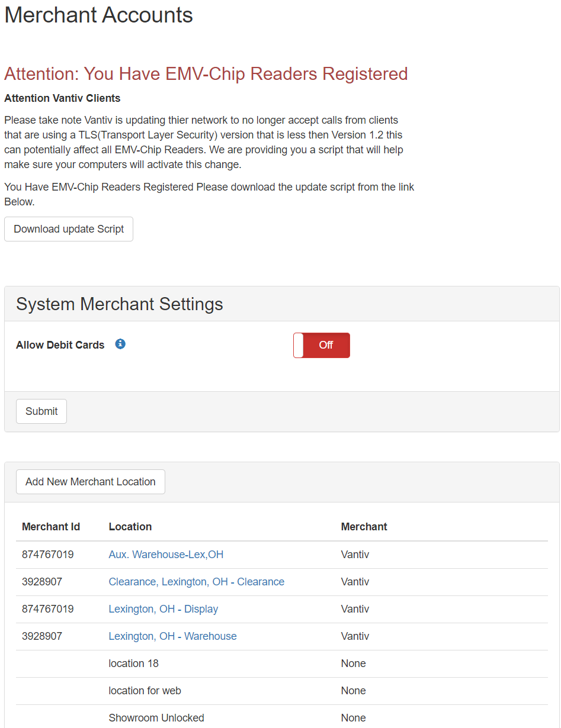The width and height of the screenshot is (561, 728).
Task: Open the Lexington, OH - Warehouse location
Action: [172, 636]
